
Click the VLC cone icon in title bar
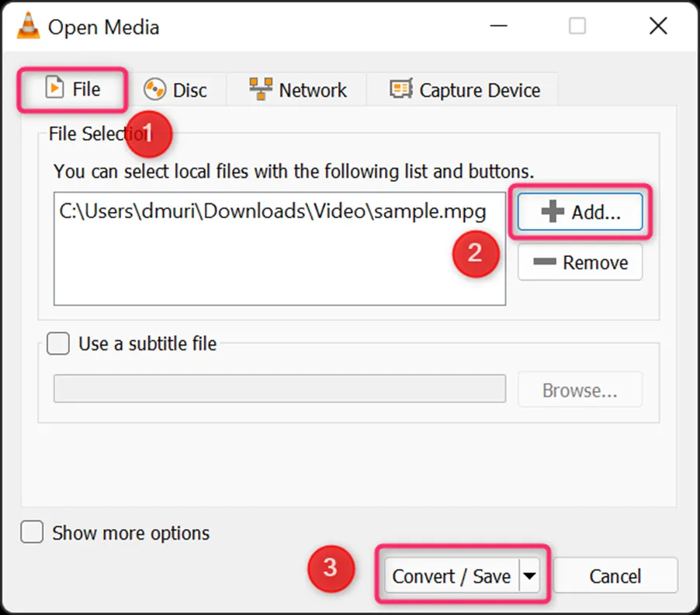point(28,26)
